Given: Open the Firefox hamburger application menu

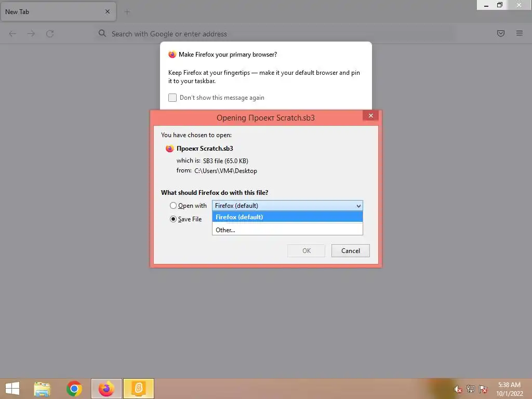Looking at the screenshot, I should coord(520,33).
